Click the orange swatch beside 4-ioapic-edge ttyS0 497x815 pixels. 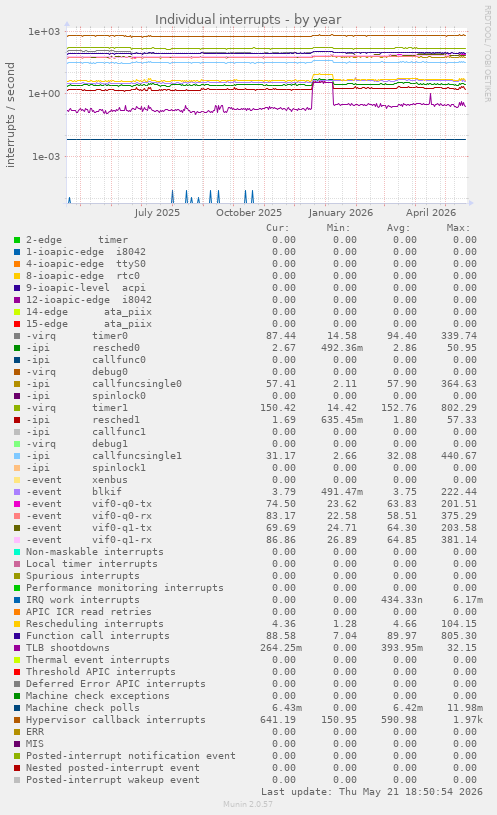tap(17, 264)
